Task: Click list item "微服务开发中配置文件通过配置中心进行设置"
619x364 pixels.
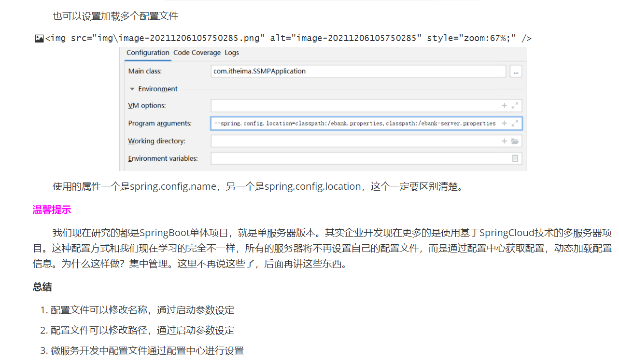Action: [147, 350]
